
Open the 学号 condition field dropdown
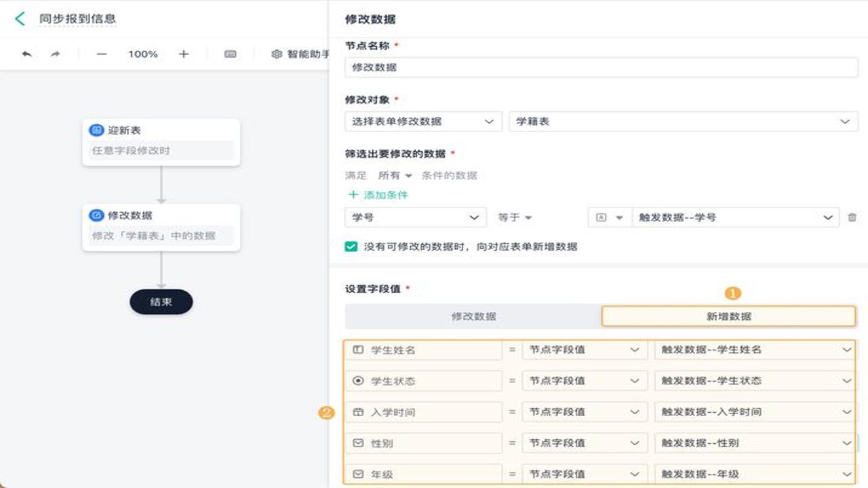pyautogui.click(x=416, y=218)
